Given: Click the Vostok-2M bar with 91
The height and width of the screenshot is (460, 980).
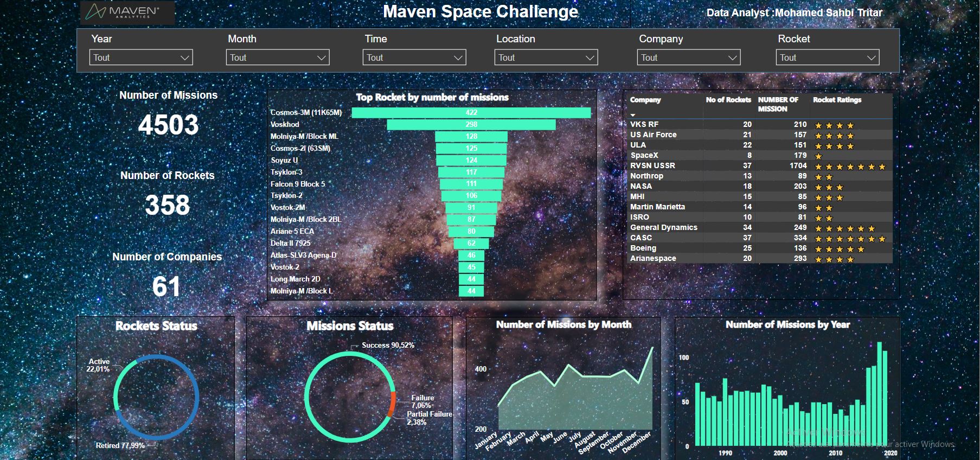Looking at the screenshot, I should (471, 207).
